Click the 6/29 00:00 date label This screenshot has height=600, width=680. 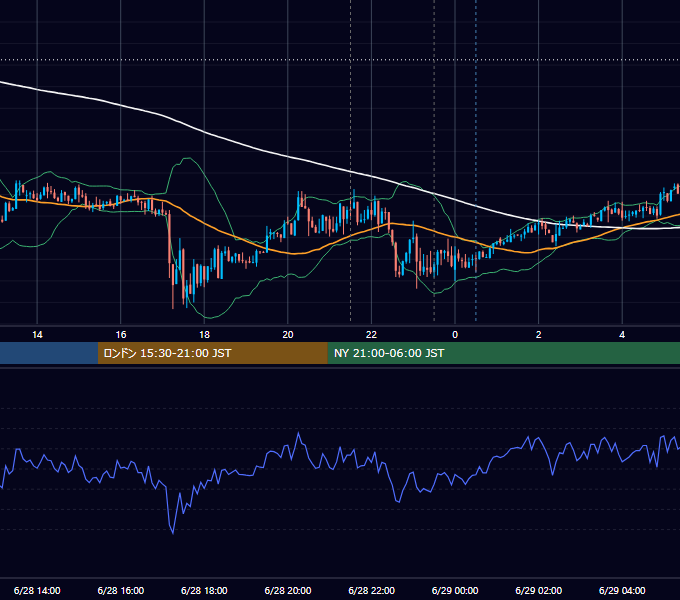point(455,590)
